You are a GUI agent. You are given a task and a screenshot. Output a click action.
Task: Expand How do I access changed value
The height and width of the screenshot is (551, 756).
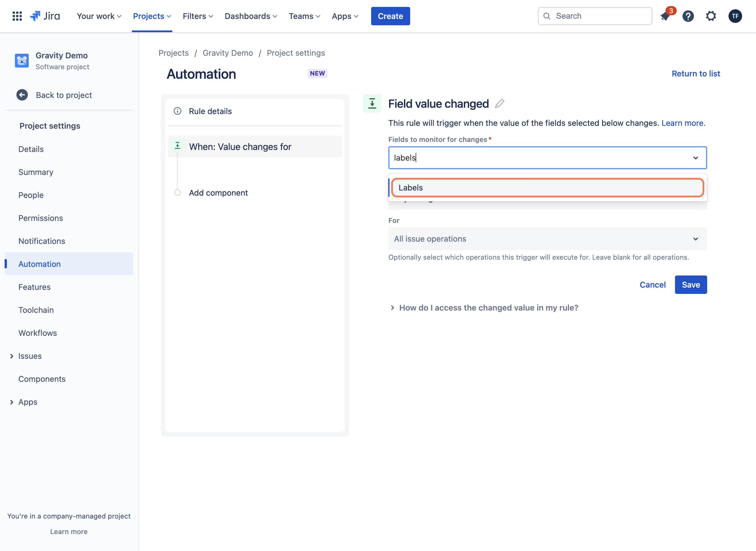tap(484, 307)
